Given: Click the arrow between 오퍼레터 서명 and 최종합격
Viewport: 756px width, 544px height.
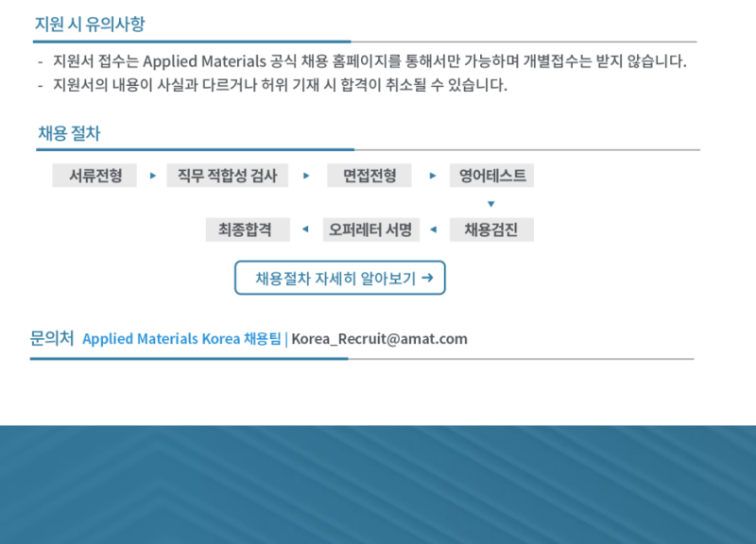Looking at the screenshot, I should pos(305,229).
